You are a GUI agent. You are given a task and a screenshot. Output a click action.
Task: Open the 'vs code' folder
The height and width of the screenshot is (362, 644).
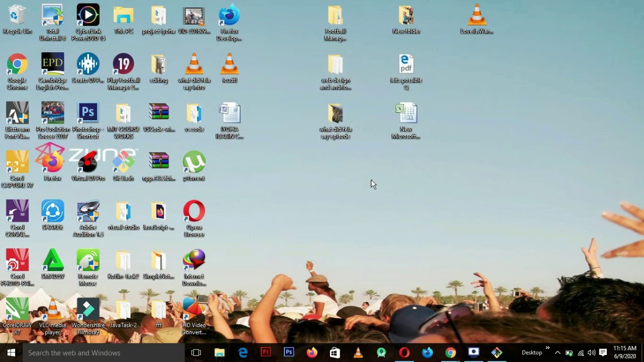coord(194,118)
